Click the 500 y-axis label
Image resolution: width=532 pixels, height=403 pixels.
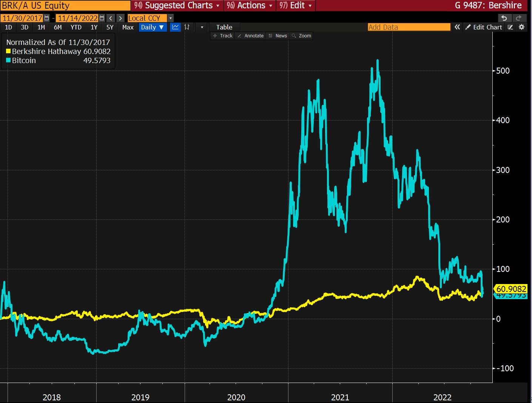tap(503, 71)
